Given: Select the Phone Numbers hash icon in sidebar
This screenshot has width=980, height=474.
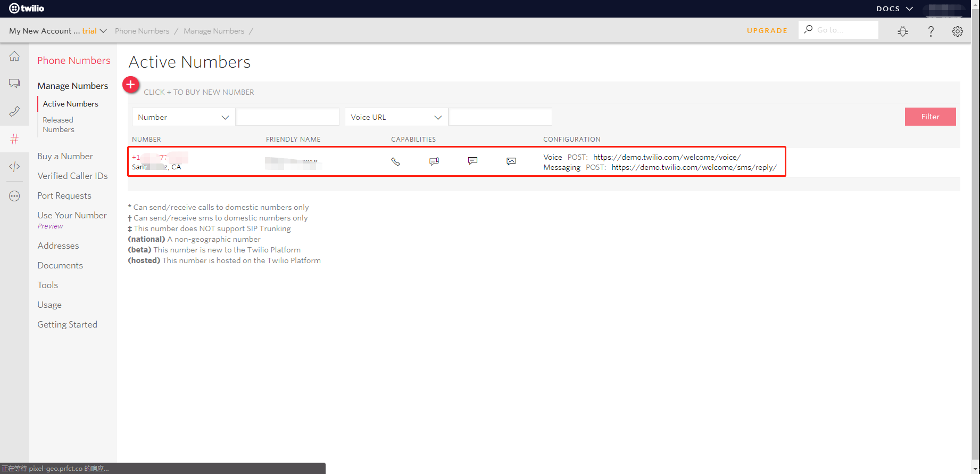Looking at the screenshot, I should click(x=14, y=139).
